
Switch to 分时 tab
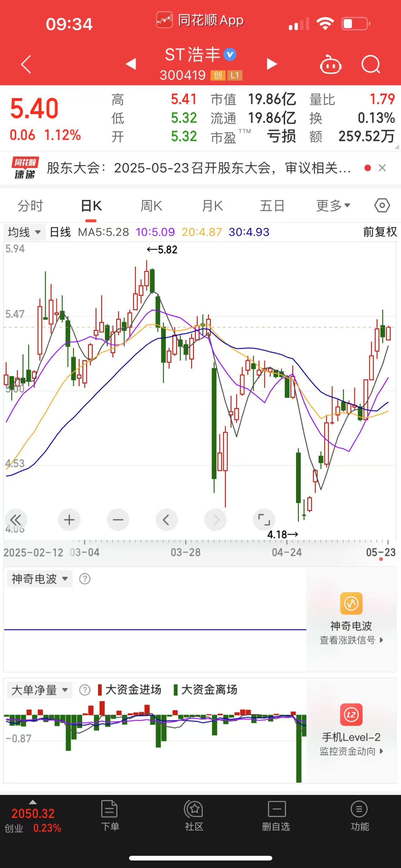[30, 206]
